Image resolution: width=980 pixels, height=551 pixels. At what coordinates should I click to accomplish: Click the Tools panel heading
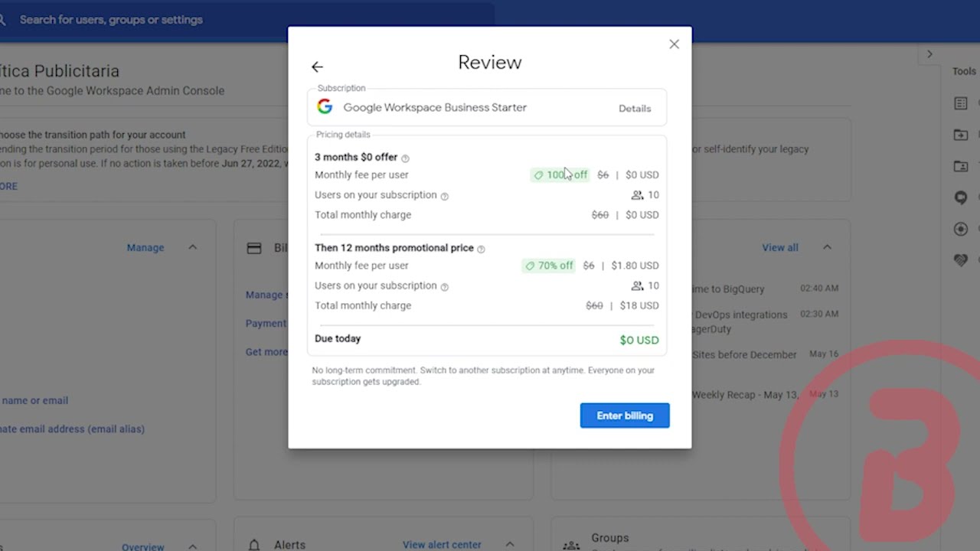(964, 71)
